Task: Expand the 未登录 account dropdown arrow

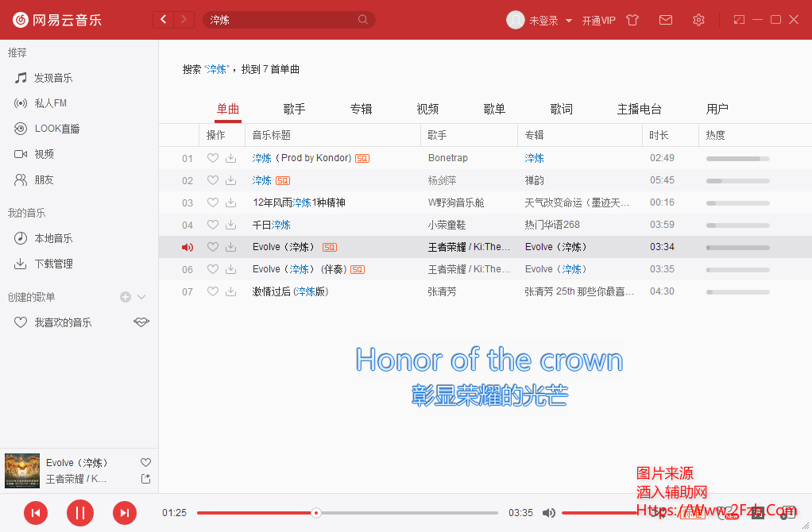Action: (x=569, y=21)
